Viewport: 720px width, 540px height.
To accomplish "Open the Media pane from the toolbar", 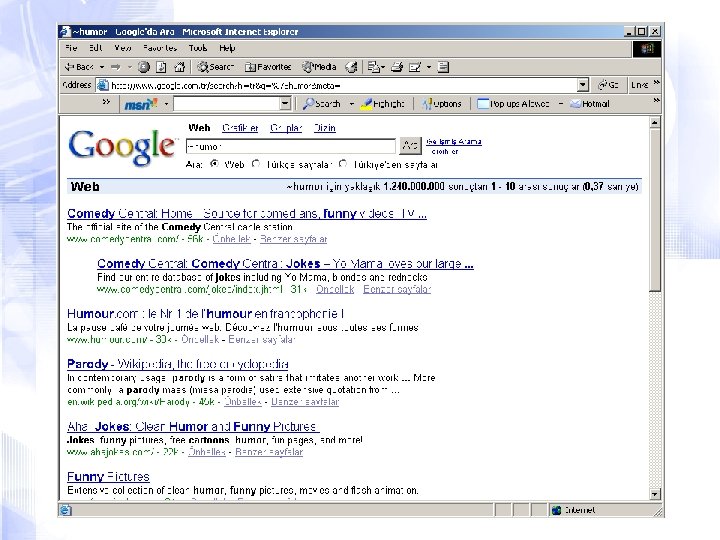I will pyautogui.click(x=319, y=67).
